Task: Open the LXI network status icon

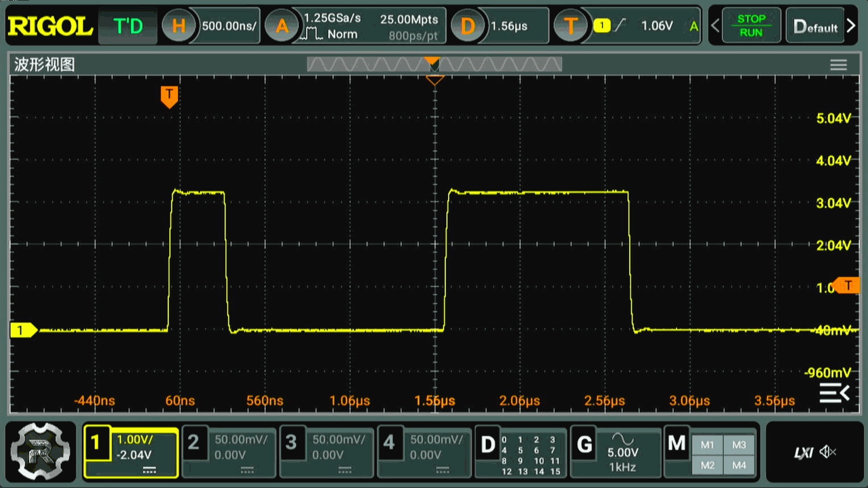Action: [x=803, y=452]
